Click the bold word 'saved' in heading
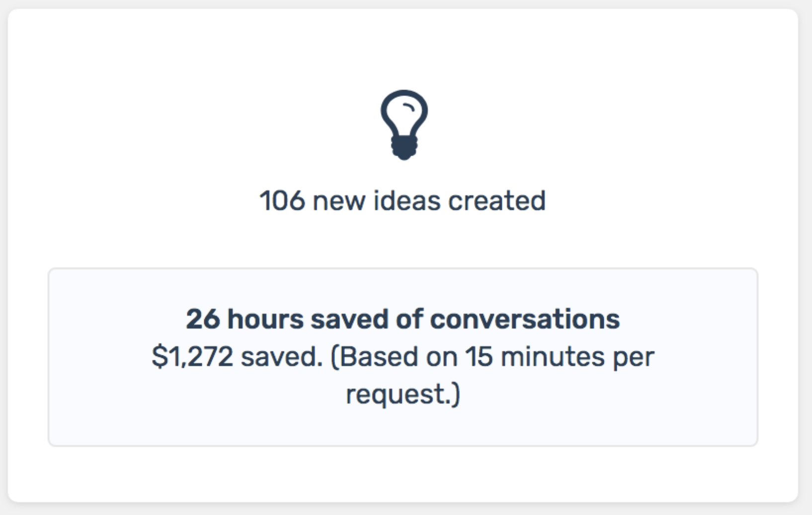Viewport: 812px width, 515px height. pyautogui.click(x=349, y=319)
